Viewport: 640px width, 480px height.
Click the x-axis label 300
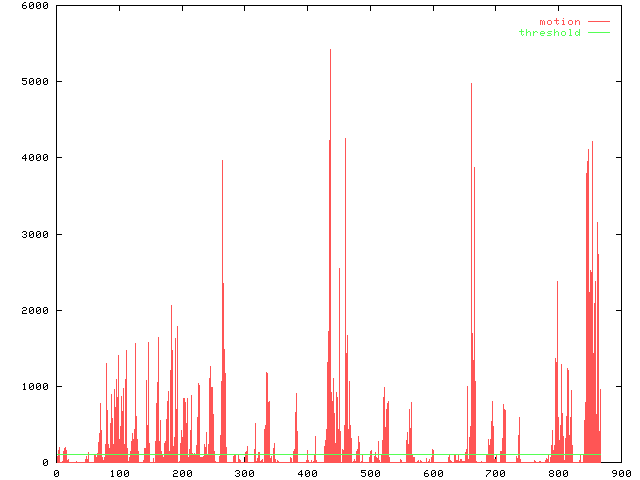pyautogui.click(x=244, y=474)
